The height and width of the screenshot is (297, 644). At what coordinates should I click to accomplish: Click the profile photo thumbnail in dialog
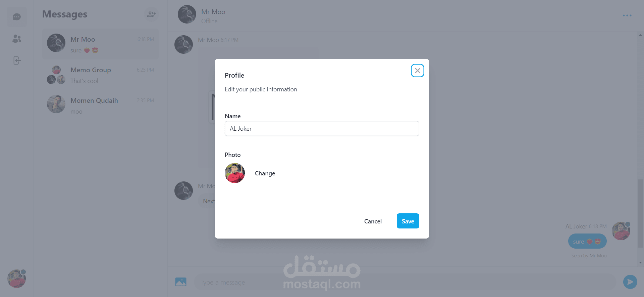235,173
